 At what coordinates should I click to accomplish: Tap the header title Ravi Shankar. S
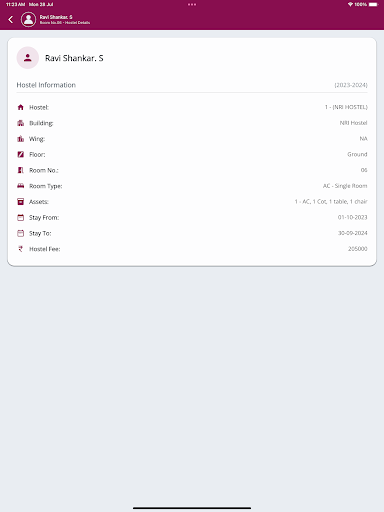(x=56, y=17)
